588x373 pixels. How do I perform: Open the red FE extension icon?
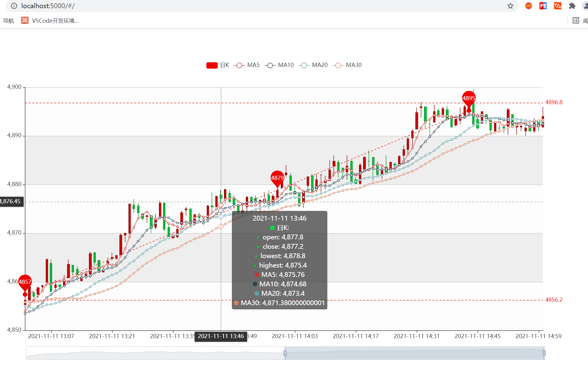pos(543,6)
